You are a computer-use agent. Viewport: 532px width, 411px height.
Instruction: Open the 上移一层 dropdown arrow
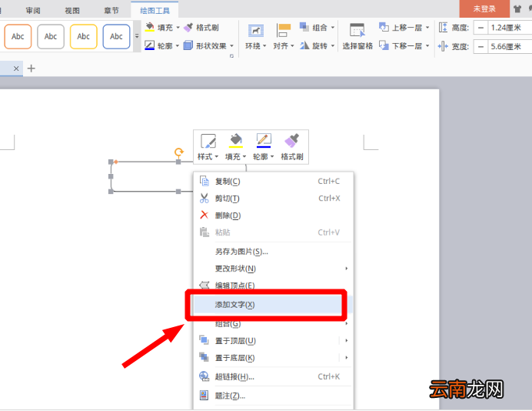coord(427,28)
